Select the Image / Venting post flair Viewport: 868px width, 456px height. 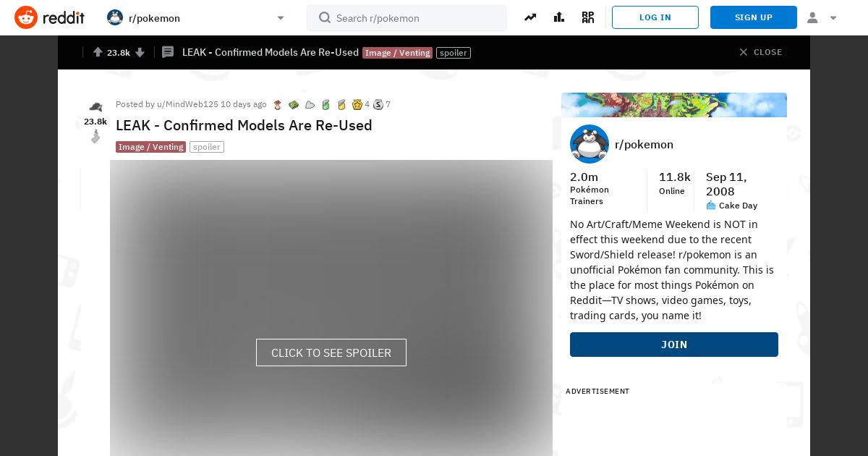(150, 147)
